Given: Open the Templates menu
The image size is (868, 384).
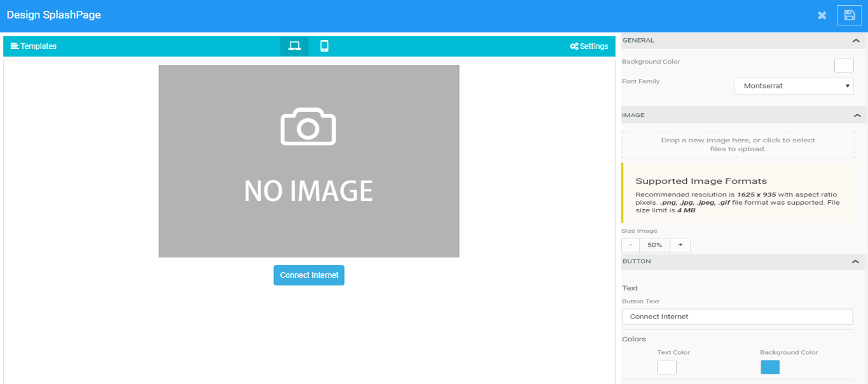Looking at the screenshot, I should tap(34, 46).
